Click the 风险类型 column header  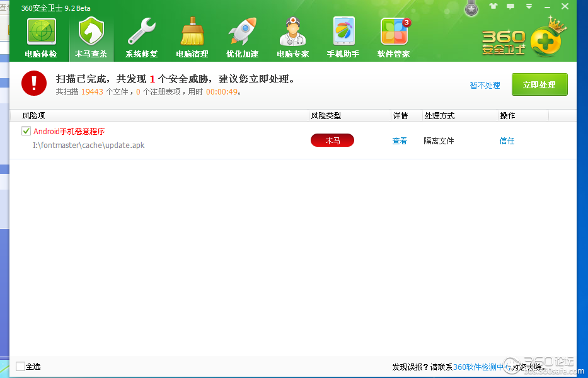click(326, 116)
